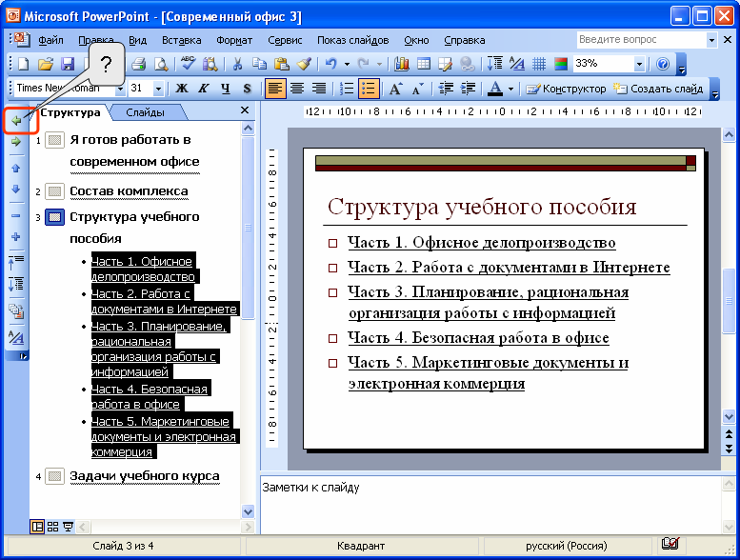Select the Format Painter brush
This screenshot has width=740, height=560.
point(304,64)
